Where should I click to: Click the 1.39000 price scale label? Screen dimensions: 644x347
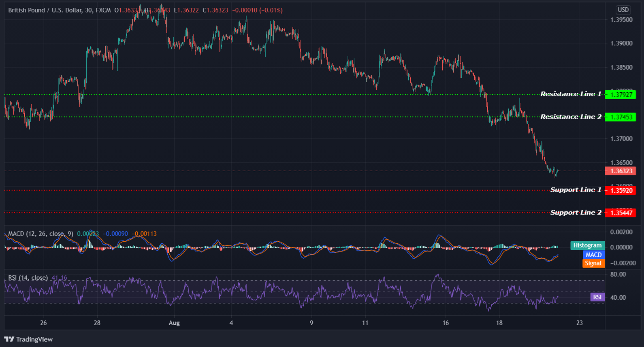point(621,43)
